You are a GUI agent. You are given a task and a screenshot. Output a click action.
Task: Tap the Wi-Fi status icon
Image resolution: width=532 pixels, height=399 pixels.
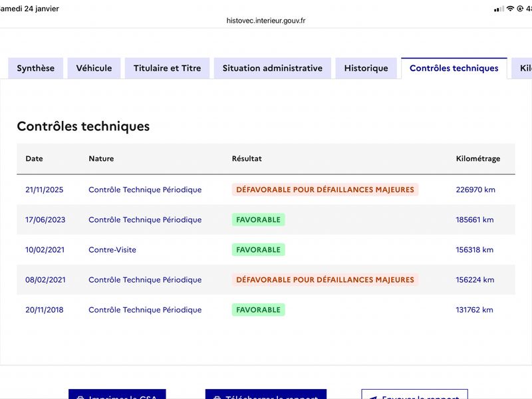coord(510,9)
